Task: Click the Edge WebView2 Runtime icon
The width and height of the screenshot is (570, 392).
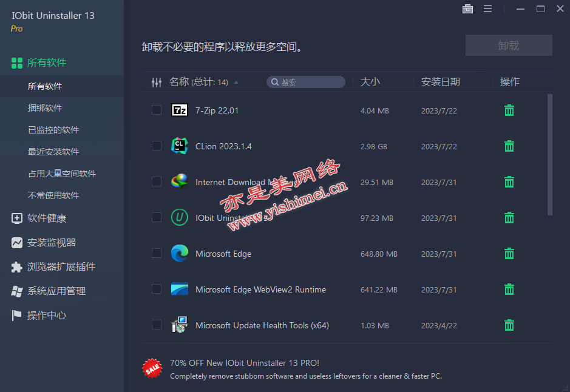Action: pyautogui.click(x=180, y=289)
